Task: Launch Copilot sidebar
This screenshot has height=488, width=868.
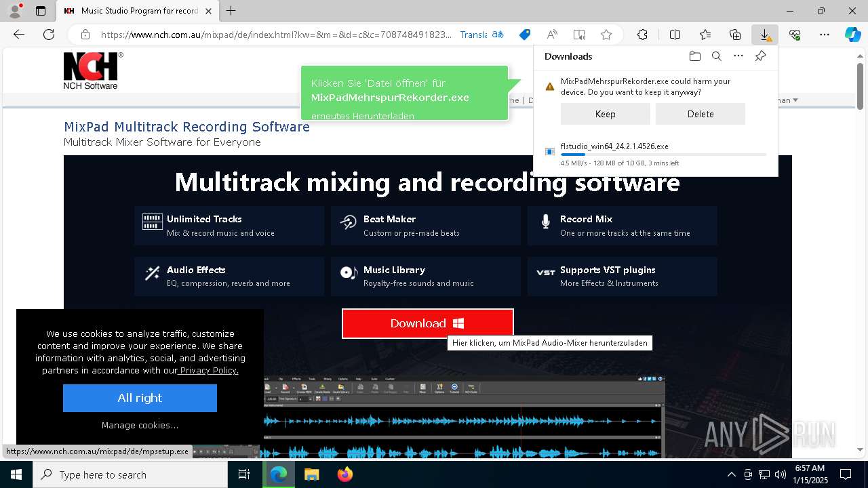Action: (852, 35)
